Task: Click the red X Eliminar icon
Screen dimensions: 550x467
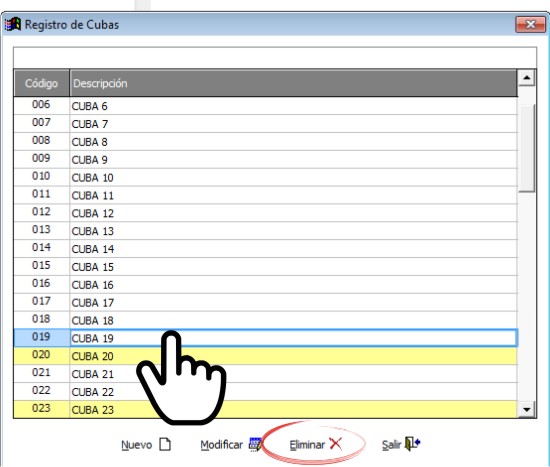Action: click(x=336, y=444)
